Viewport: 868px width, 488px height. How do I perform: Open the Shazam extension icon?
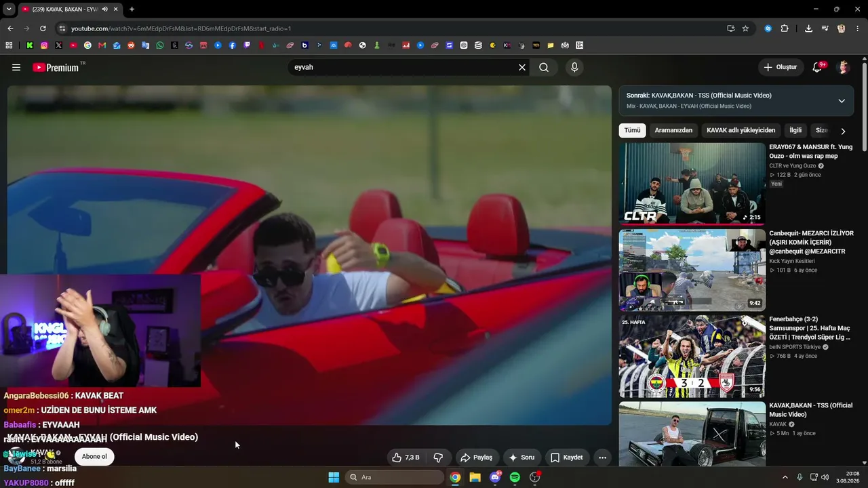click(x=768, y=28)
